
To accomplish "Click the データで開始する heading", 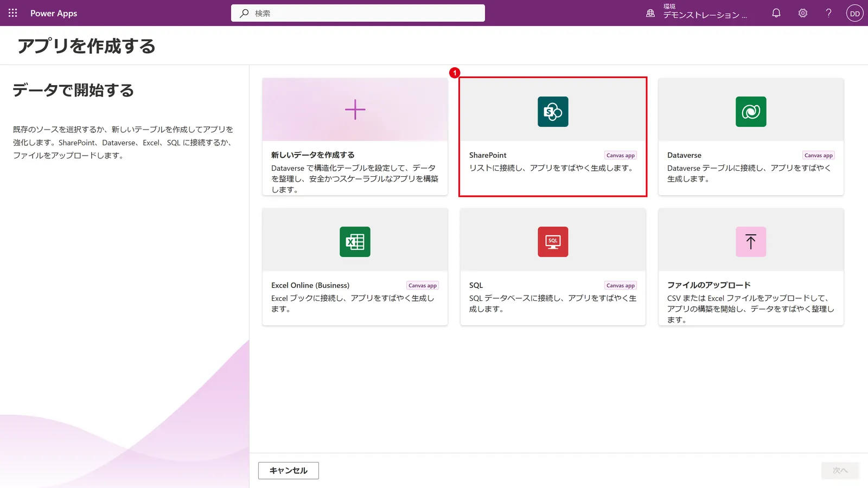I will point(73,90).
